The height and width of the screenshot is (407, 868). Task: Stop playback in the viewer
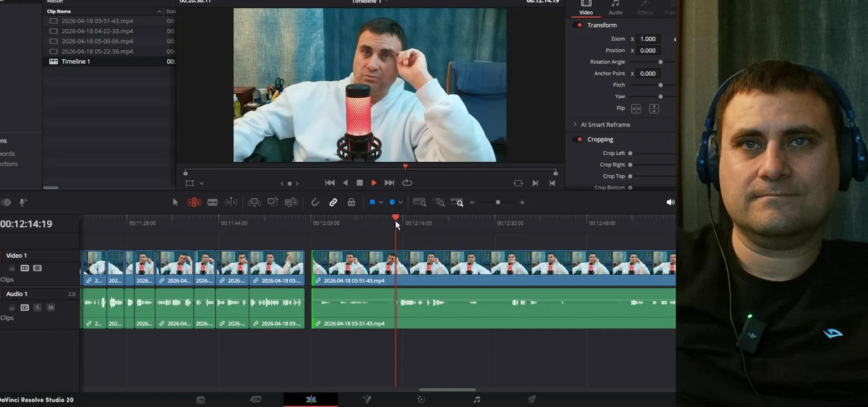tap(359, 183)
